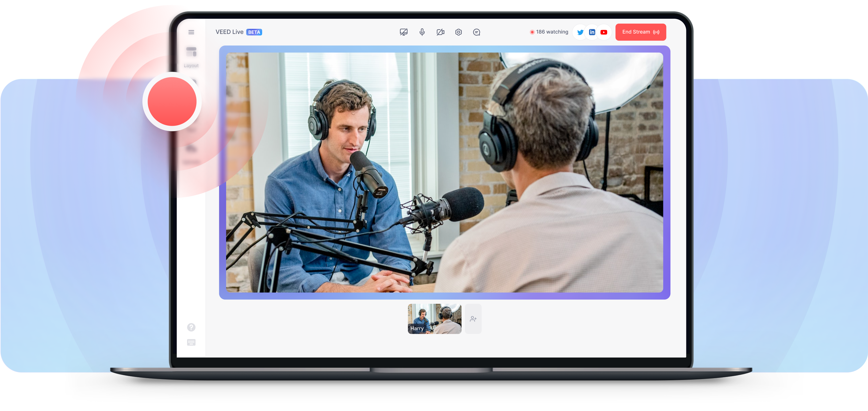This screenshot has width=868, height=411.
Task: Mute the microphone
Action: click(422, 32)
